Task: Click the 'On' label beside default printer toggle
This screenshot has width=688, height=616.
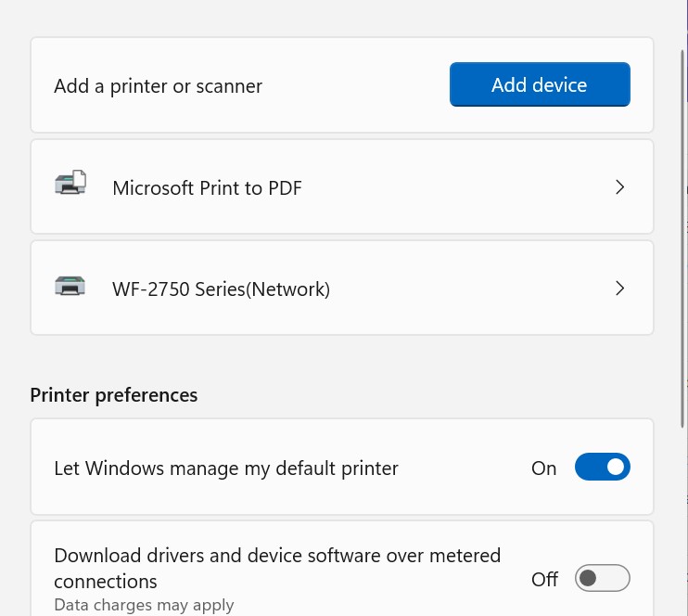Action: point(543,468)
